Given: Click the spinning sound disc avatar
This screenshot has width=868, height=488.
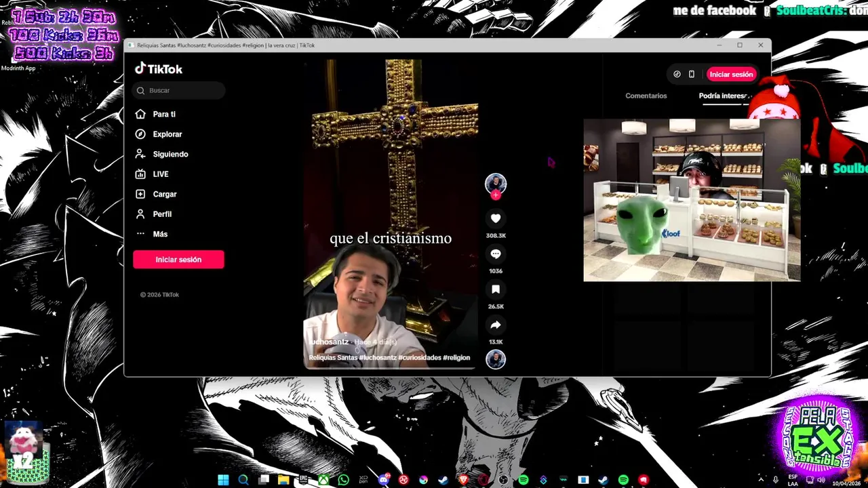Looking at the screenshot, I should click(x=496, y=359).
